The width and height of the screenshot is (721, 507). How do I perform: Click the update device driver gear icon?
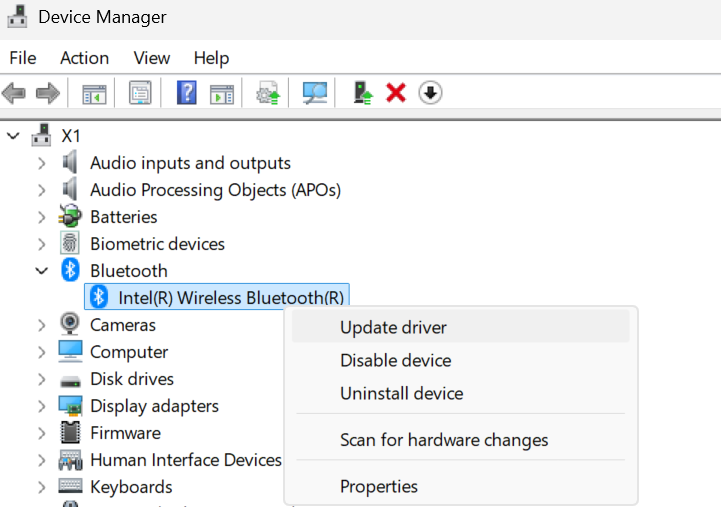tap(268, 93)
